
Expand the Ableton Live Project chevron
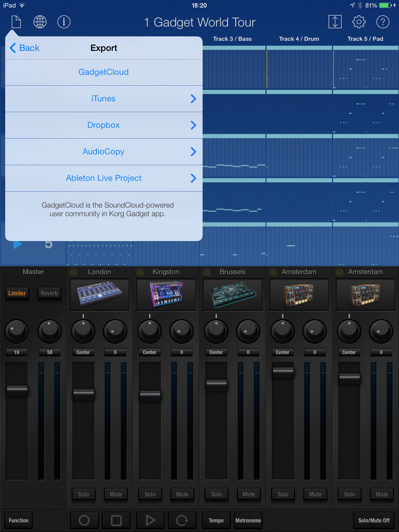pyautogui.click(x=193, y=178)
